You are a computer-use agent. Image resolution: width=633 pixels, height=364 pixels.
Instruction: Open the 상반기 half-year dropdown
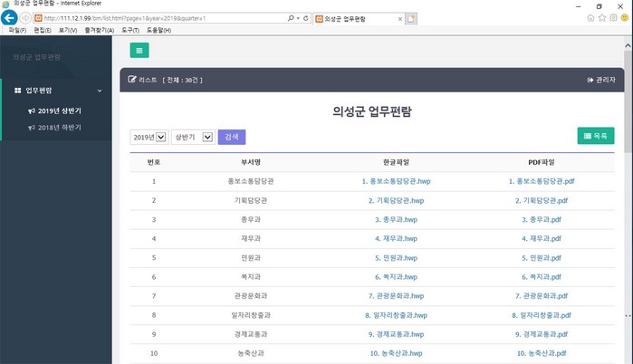coord(191,137)
